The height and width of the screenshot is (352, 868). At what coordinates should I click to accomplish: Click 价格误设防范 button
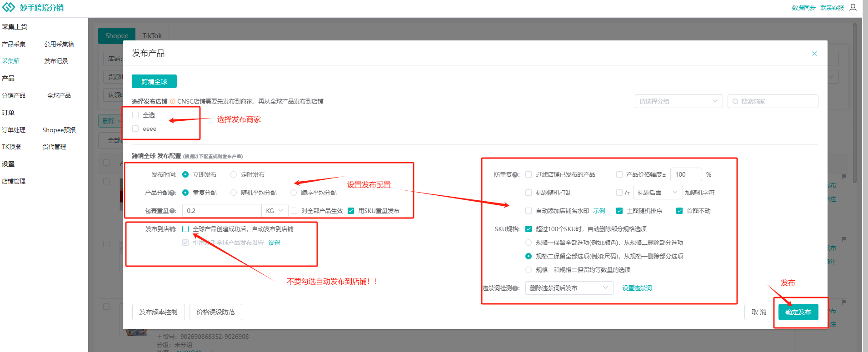[216, 312]
